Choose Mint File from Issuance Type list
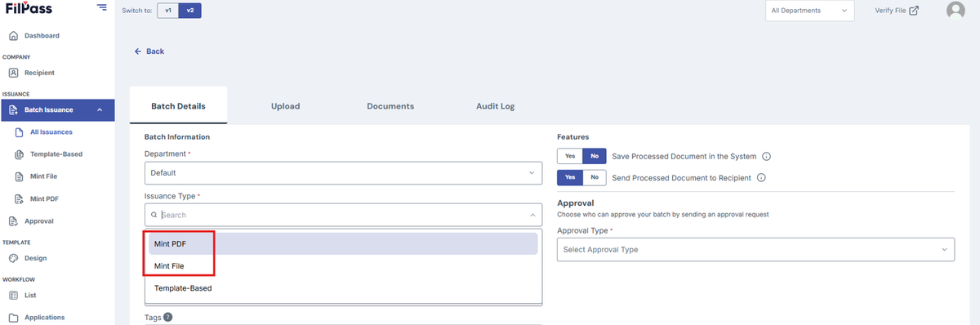This screenshot has width=980, height=325. [343, 266]
